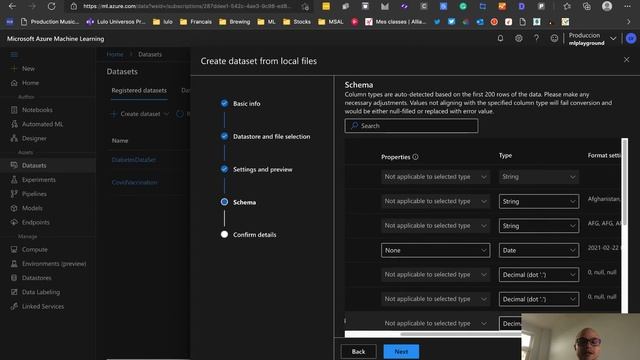Screen dimensions: 640x360
Task: Expand the Produccion workspace switcher
Action: (x=613, y=38)
